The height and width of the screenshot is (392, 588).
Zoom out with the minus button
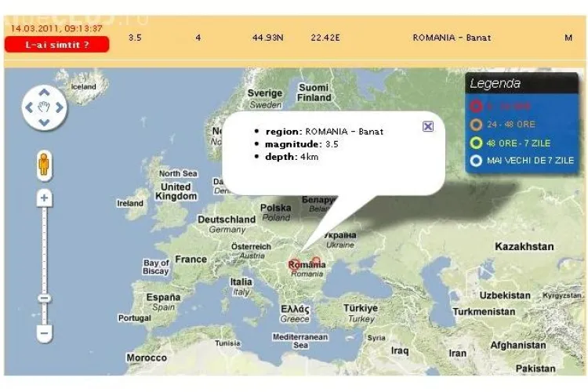[44, 333]
